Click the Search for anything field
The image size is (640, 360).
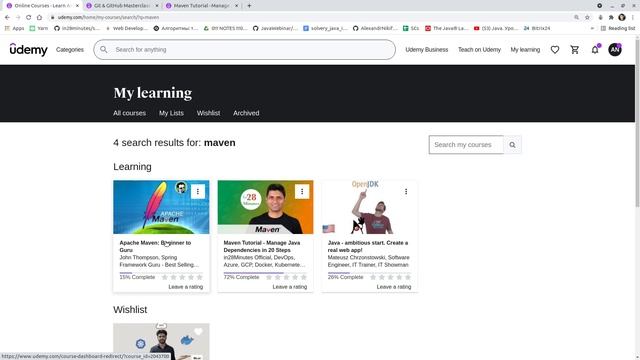click(x=244, y=49)
